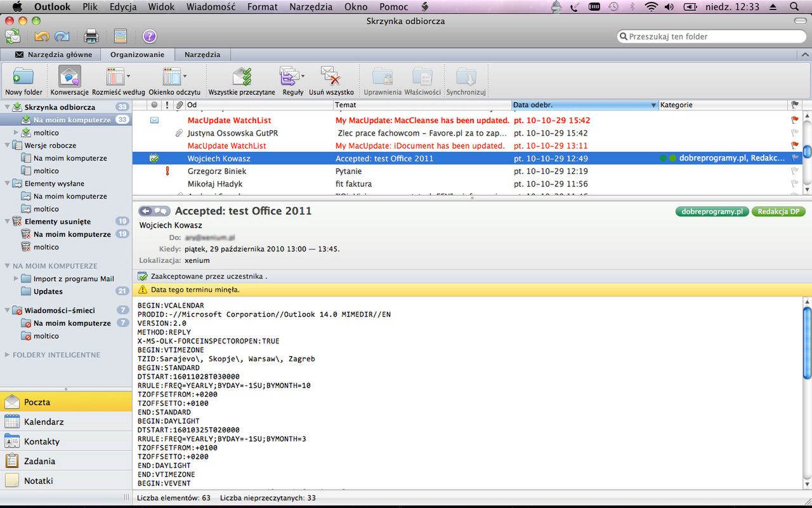The image size is (812, 508).
Task: Click the Undo arrow icon
Action: [42, 36]
